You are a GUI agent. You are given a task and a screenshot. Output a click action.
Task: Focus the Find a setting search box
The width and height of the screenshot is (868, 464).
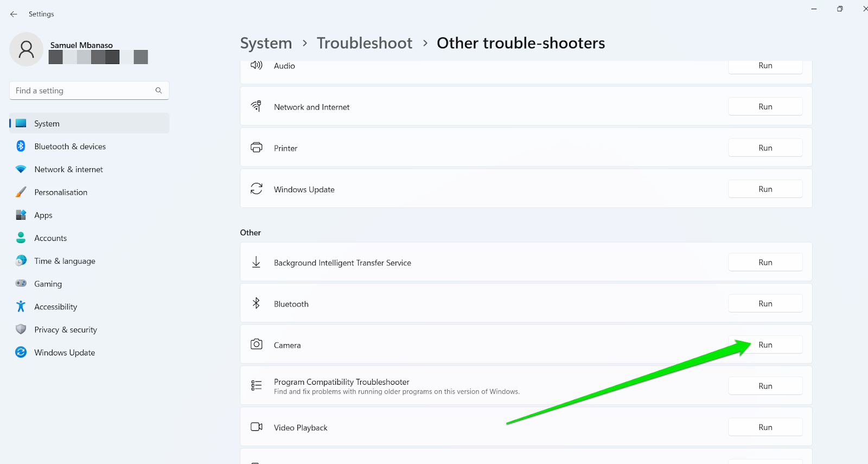[x=90, y=91]
